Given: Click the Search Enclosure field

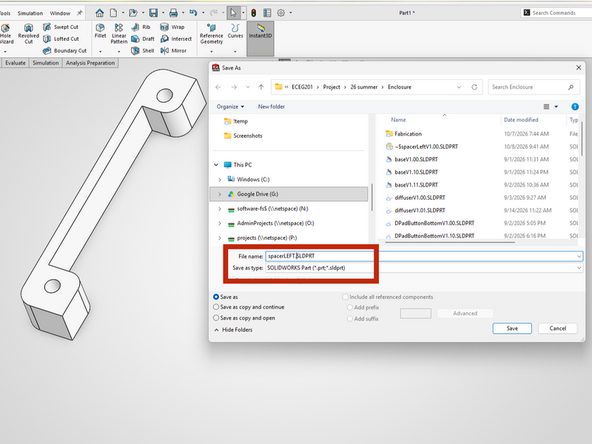Looking at the screenshot, I should pos(533,87).
